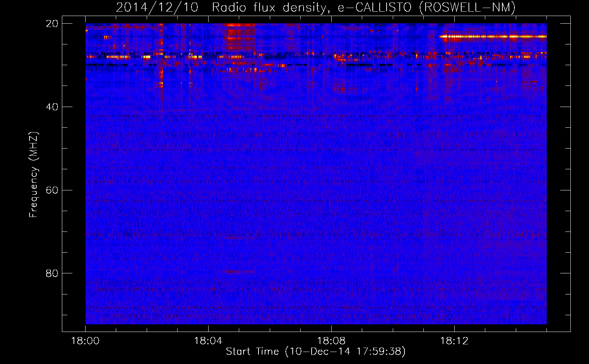Click the '20' frequency tick label
Screen dimensions: 589x364
coord(52,24)
